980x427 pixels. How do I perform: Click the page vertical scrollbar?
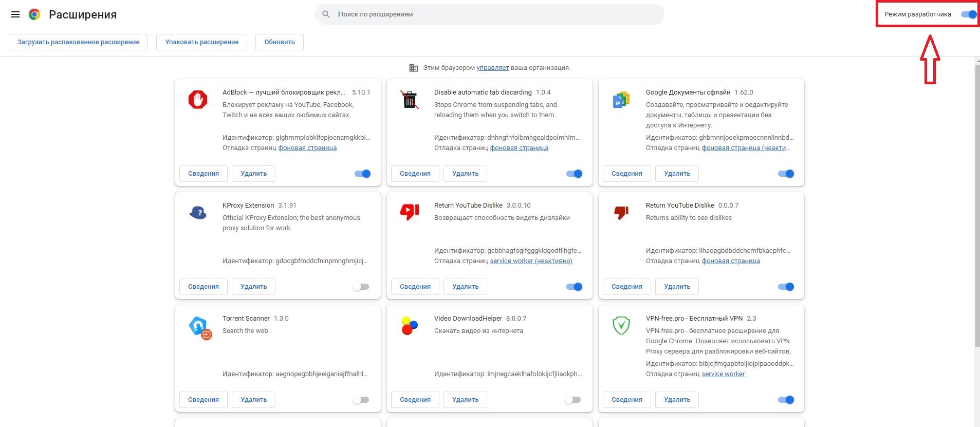click(x=977, y=206)
